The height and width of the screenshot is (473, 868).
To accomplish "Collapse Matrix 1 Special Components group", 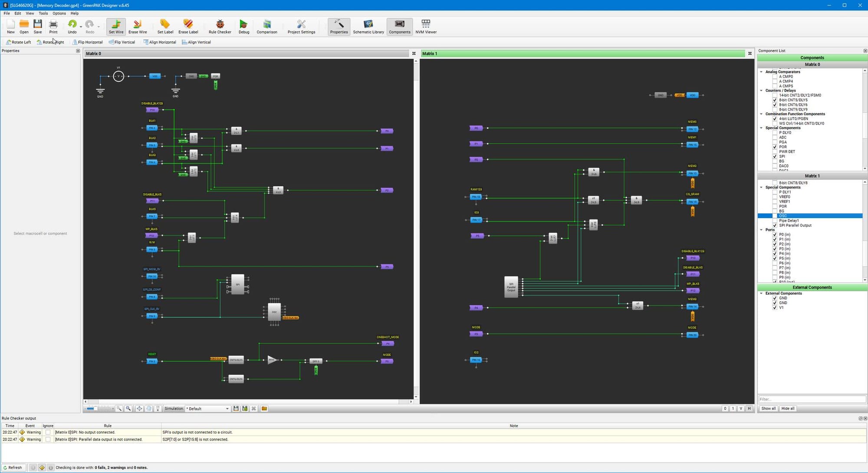I will [761, 187].
